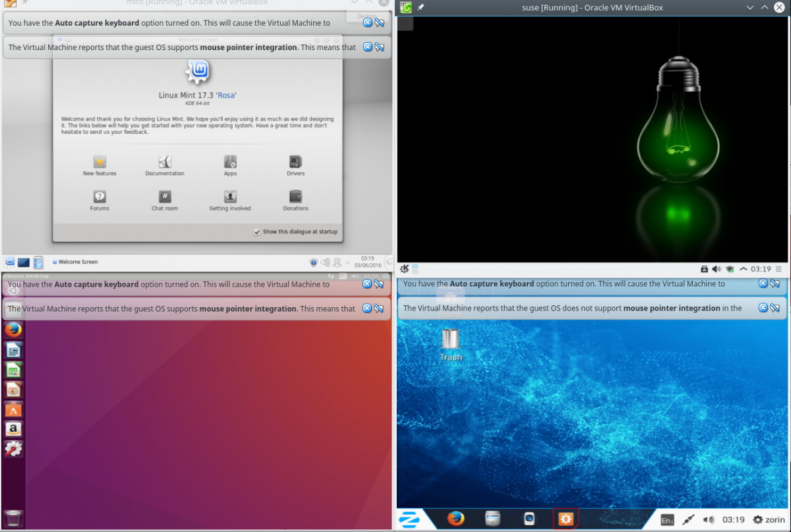Open the KDE application launcher in suse
The image size is (791, 532).
coord(404,269)
